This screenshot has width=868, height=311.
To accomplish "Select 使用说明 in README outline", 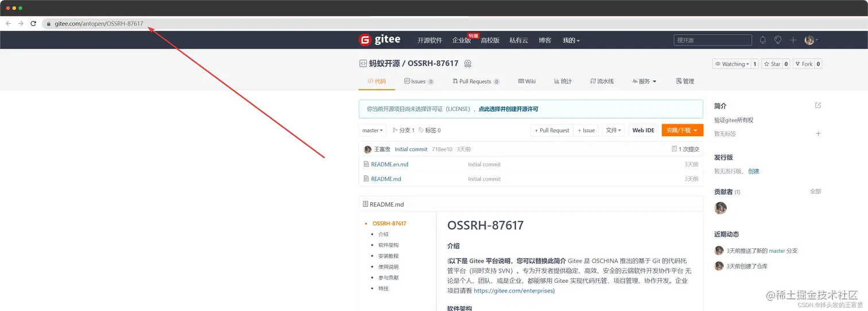I will (x=389, y=267).
